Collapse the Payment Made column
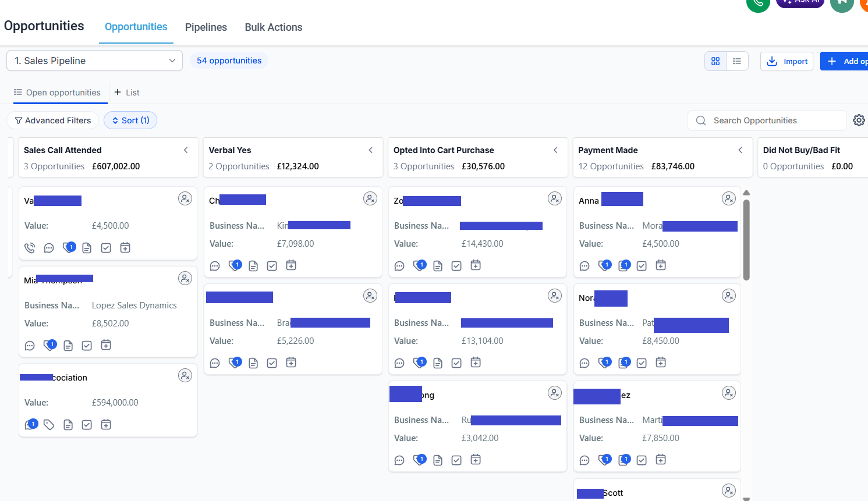Viewport: 868px width, 501px height. coord(741,150)
